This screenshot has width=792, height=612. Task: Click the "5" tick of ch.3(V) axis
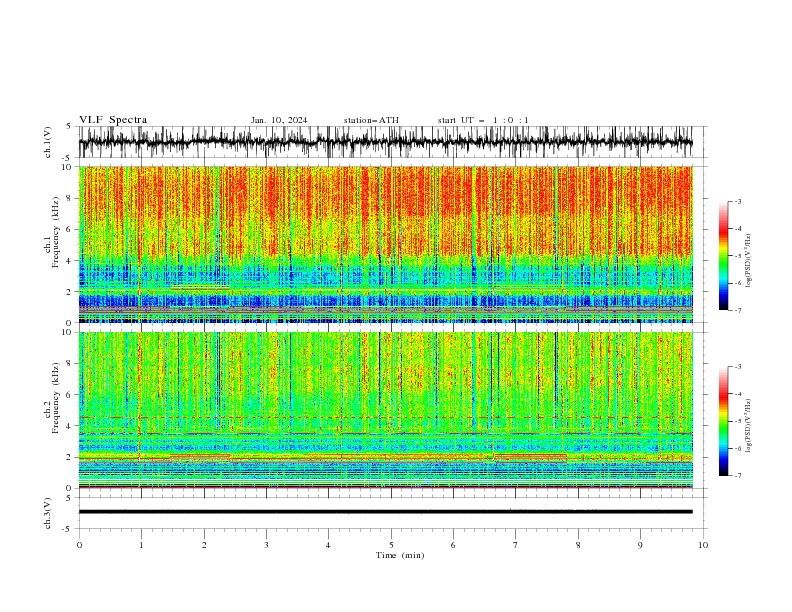click(69, 497)
